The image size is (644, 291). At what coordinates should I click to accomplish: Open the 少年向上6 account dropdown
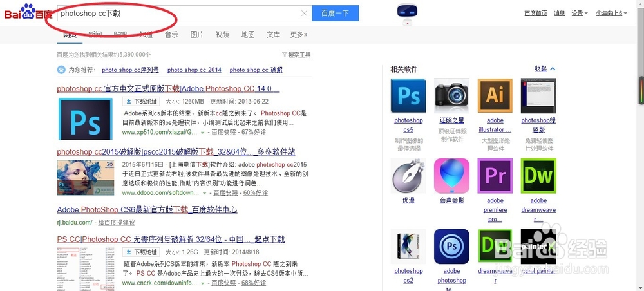(x=612, y=13)
